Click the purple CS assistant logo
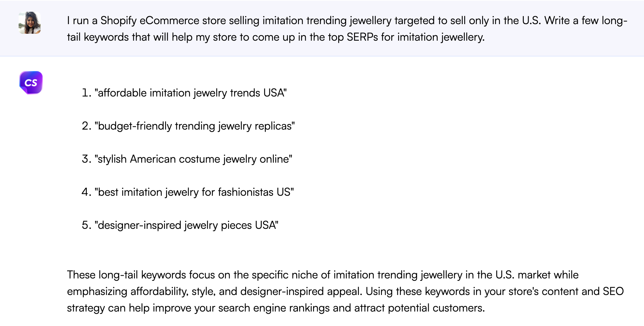The image size is (644, 326). tap(31, 83)
